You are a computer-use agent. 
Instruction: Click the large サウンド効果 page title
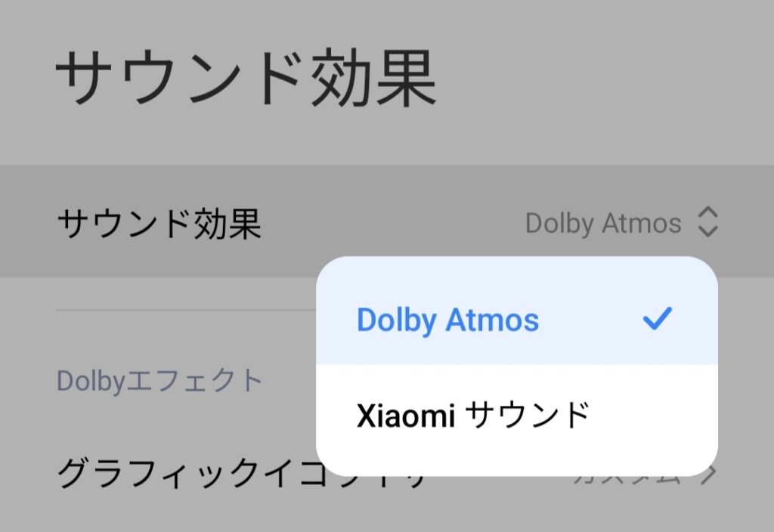[246, 78]
